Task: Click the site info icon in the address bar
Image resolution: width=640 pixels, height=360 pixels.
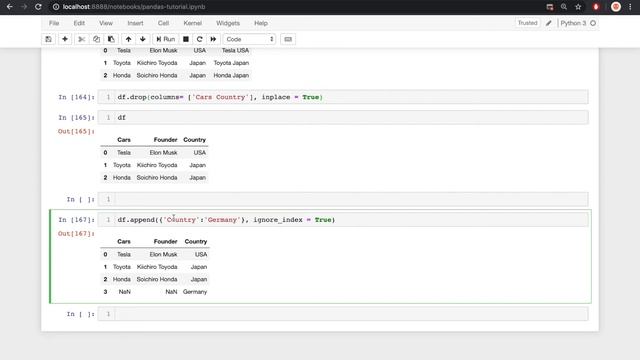Action: coord(56,7)
